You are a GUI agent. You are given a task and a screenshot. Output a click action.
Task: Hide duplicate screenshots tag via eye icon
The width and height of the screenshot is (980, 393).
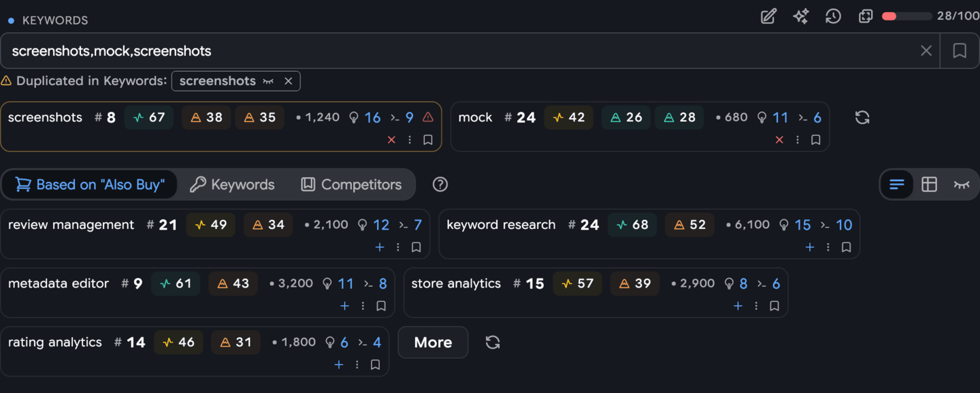[x=268, y=81]
